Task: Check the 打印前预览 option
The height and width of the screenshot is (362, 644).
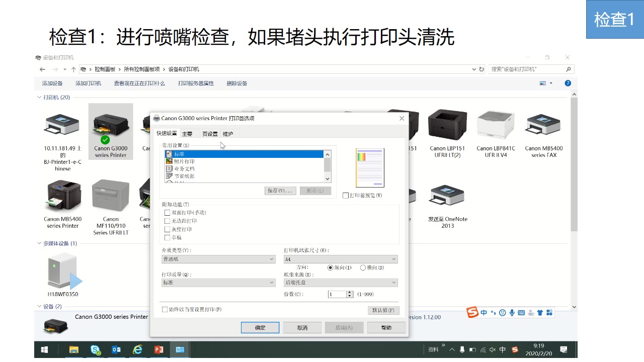Action: [x=345, y=195]
